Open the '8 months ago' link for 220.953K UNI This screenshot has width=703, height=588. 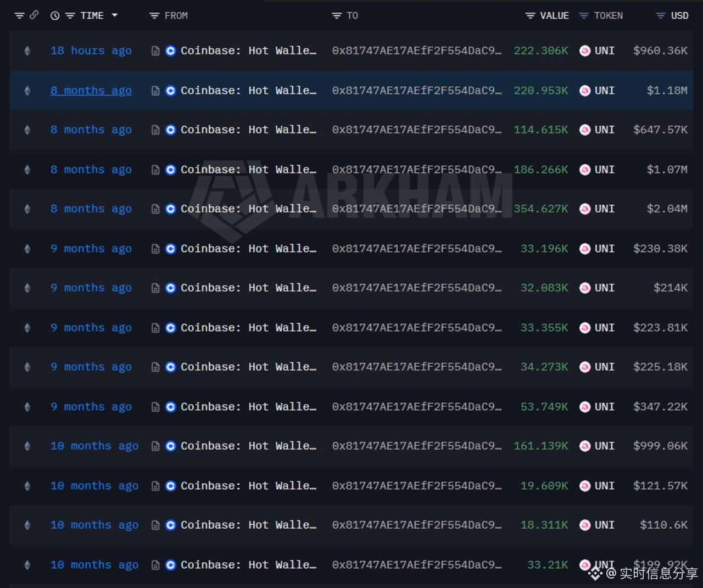[91, 91]
